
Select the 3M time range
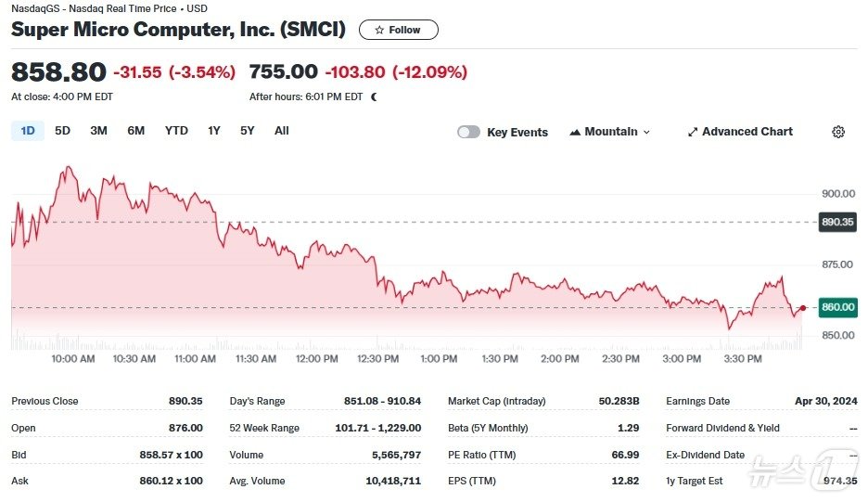98,131
